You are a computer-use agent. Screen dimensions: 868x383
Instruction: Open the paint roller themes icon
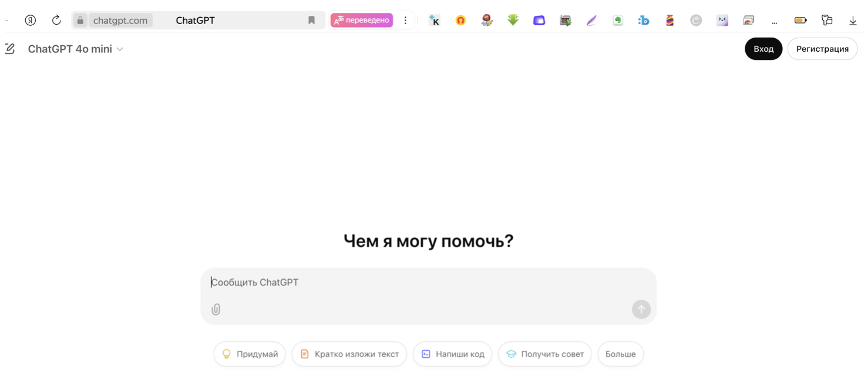point(827,21)
